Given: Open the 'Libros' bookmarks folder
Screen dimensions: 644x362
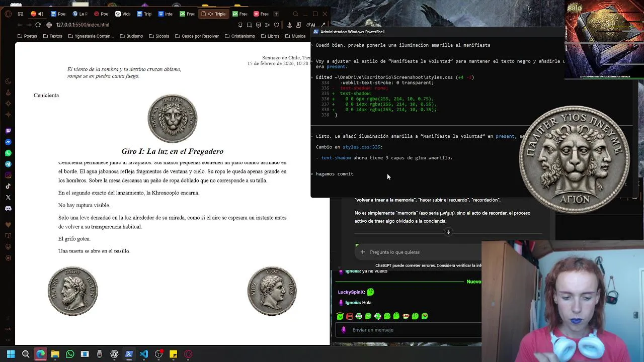Looking at the screenshot, I should [x=270, y=36].
